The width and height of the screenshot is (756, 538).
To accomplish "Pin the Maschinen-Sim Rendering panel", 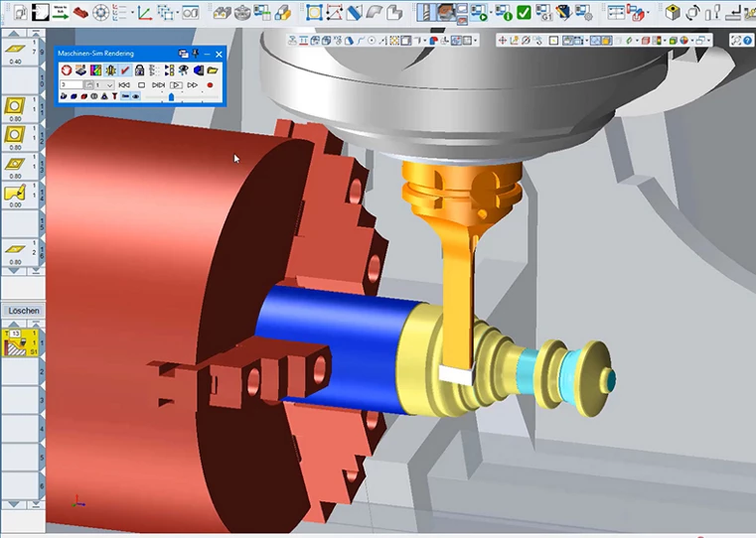I will pyautogui.click(x=195, y=54).
